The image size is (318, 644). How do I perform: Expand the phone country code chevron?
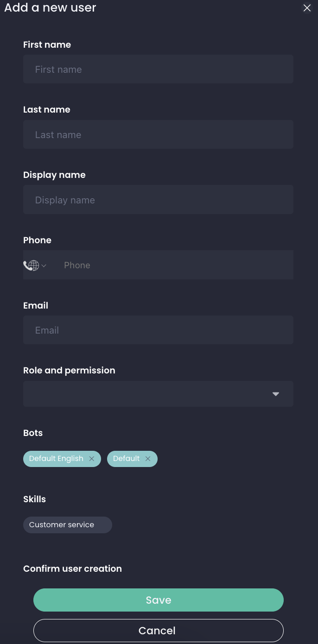(x=44, y=266)
